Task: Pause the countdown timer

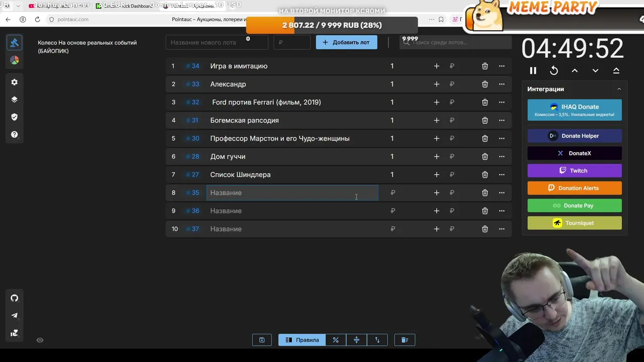Action: click(533, 71)
